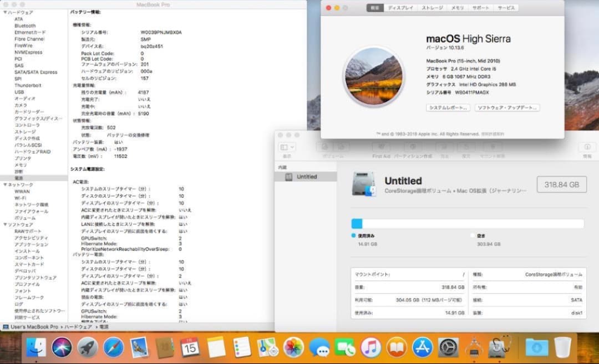The image size is (599, 364).
Task: Open Launchpad rocket icon in dock
Action: (88, 347)
